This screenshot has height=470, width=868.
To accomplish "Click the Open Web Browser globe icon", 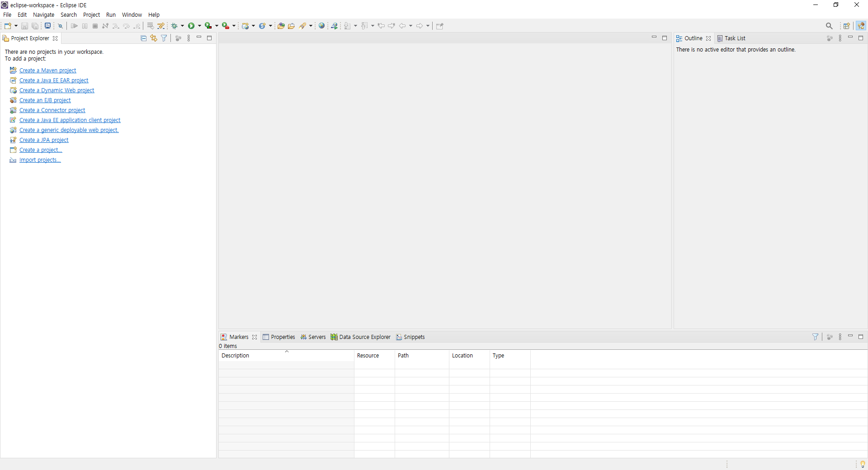I will pos(321,26).
